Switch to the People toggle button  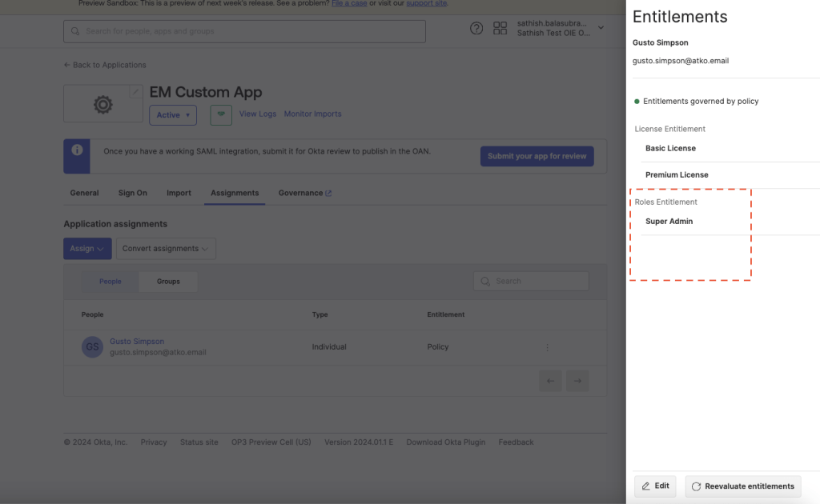pyautogui.click(x=110, y=281)
